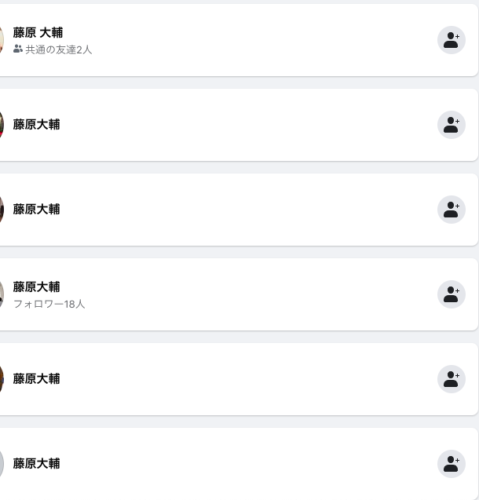Tap add-friend icon on fifth 藤原大輔 result
This screenshot has height=500, width=479.
(451, 379)
